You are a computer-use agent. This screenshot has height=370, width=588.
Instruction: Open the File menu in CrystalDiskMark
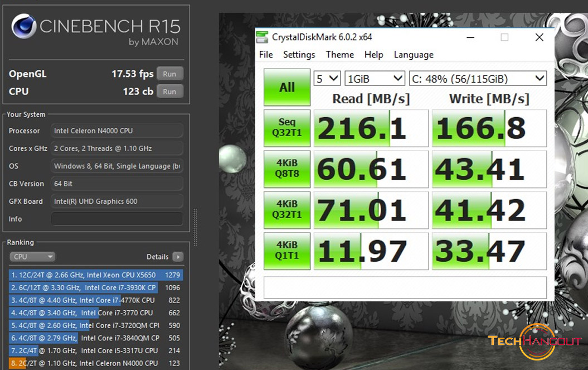tap(266, 55)
